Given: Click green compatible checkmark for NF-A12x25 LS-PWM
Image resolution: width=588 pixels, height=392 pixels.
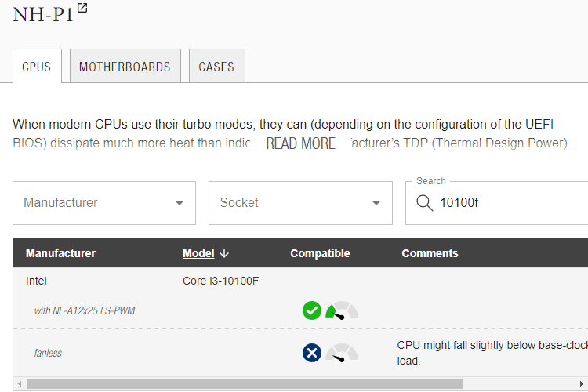Looking at the screenshot, I should (311, 310).
